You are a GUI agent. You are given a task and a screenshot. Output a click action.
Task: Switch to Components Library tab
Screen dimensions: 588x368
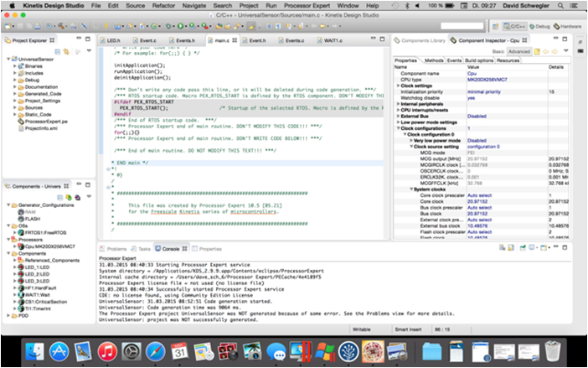(x=420, y=40)
